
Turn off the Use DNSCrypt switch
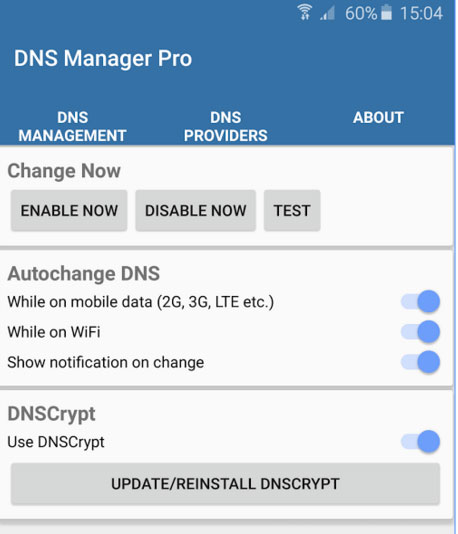pyautogui.click(x=420, y=442)
